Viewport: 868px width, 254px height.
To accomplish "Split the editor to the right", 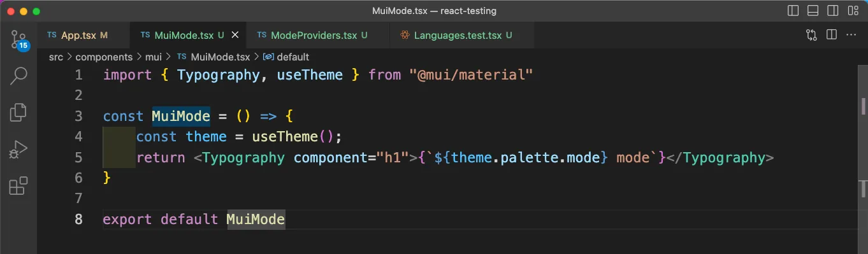I will pos(832,35).
